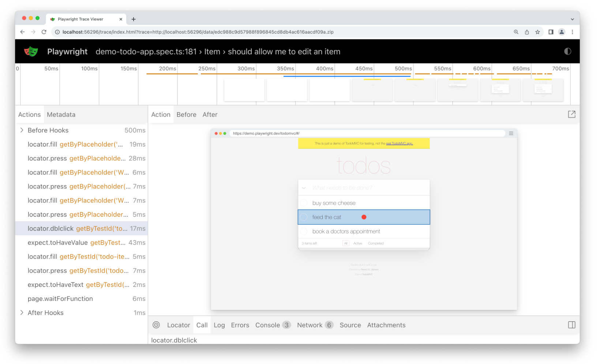Select the expect.toHaveText action row
This screenshot has width=600, height=364.
click(82, 285)
